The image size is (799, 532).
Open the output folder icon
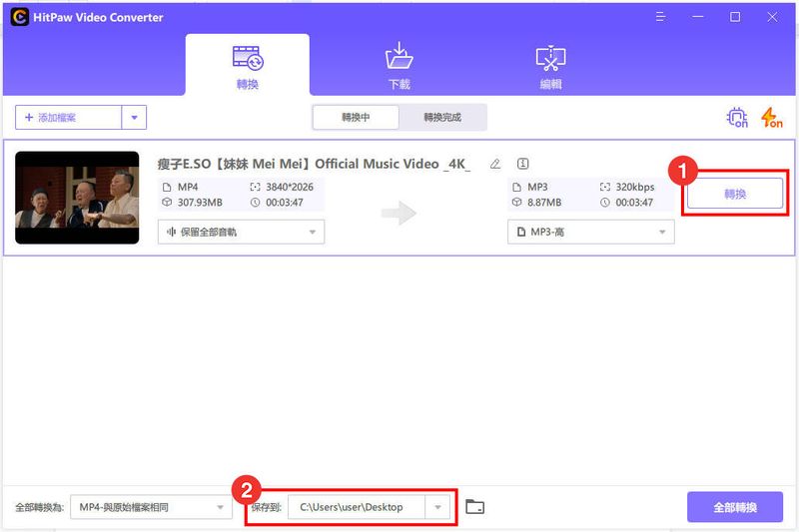click(x=475, y=507)
